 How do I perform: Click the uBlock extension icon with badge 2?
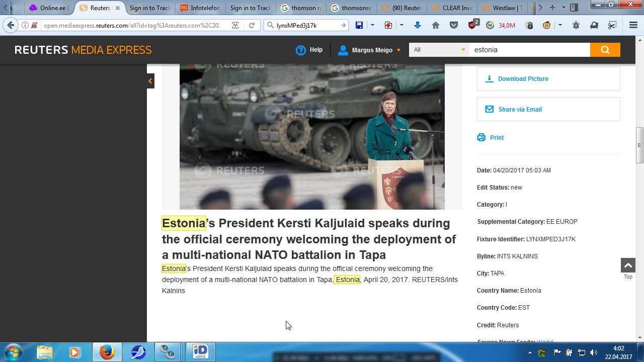(473, 25)
